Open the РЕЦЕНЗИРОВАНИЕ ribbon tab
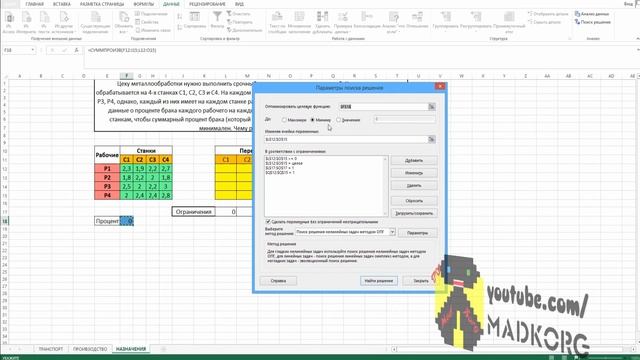640x360 pixels. [x=207, y=4]
